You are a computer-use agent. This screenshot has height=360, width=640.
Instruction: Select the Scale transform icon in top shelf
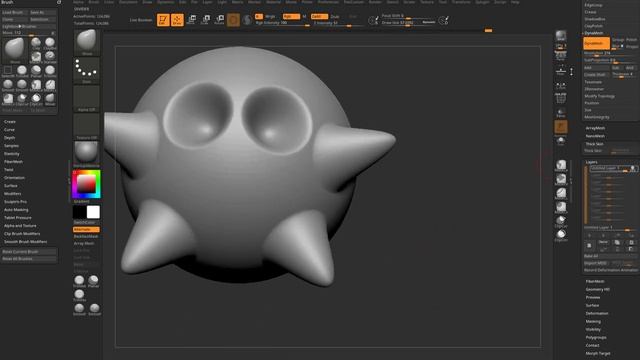pyautogui.click(x=205, y=20)
